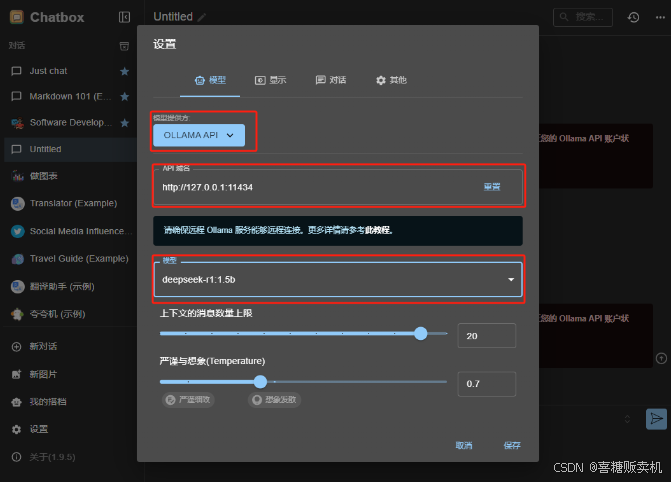
Task: Open the 此教程 tutorial link
Action: pyautogui.click(x=377, y=230)
